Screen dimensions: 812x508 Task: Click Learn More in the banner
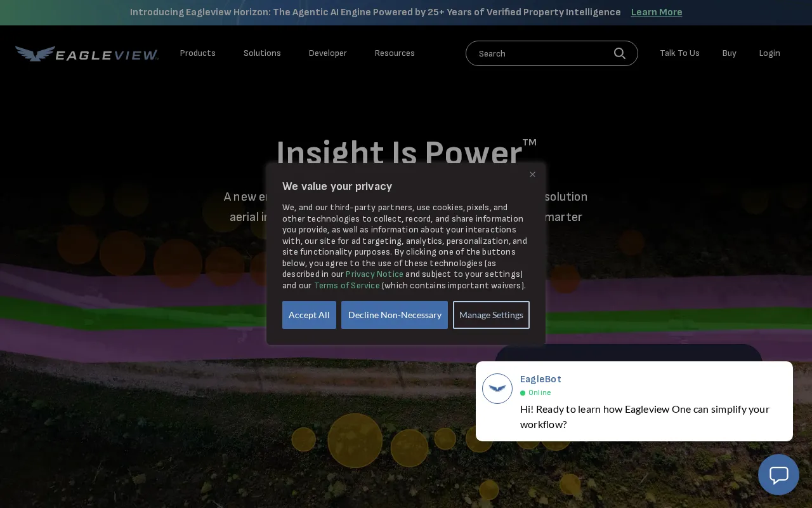(657, 12)
